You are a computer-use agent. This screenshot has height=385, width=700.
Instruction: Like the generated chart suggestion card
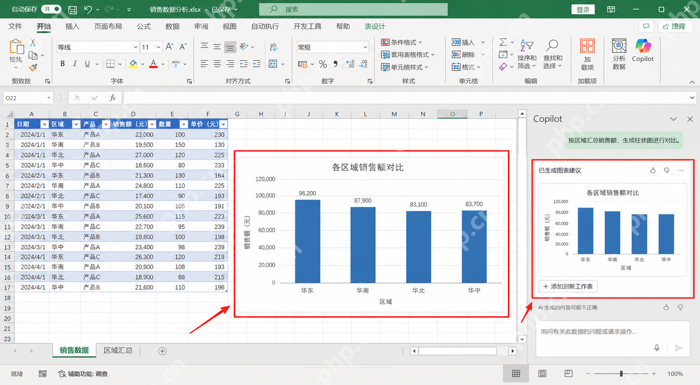[653, 170]
